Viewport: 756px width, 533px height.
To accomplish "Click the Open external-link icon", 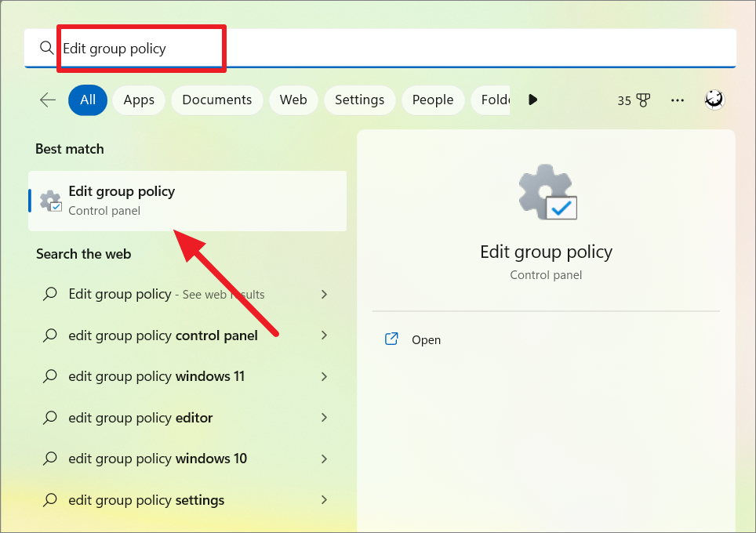I will click(391, 339).
